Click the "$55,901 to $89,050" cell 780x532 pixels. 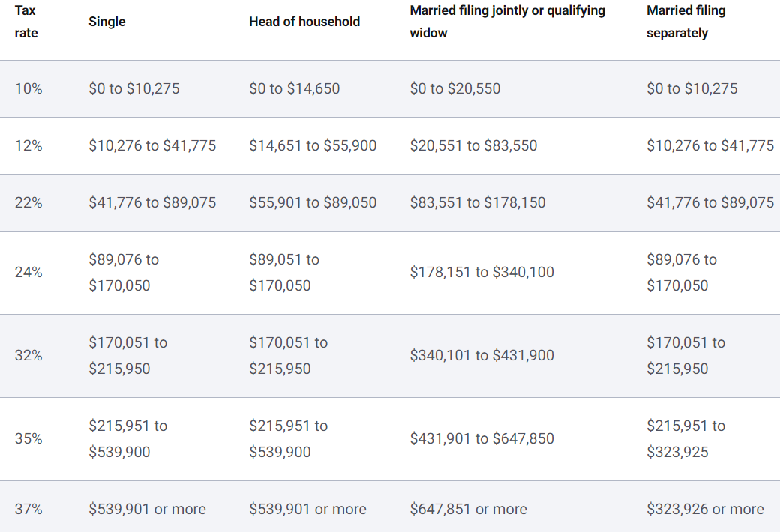(x=313, y=202)
